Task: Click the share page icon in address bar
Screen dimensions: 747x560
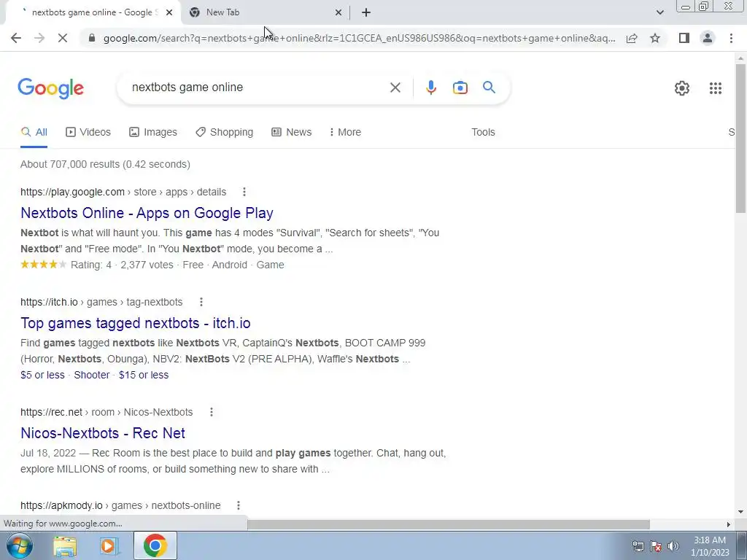Action: click(x=632, y=38)
